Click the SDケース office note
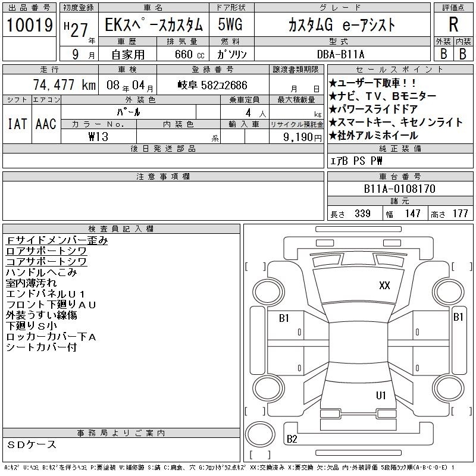Image resolution: width=476 pixels, height=476 pixels. (x=32, y=444)
